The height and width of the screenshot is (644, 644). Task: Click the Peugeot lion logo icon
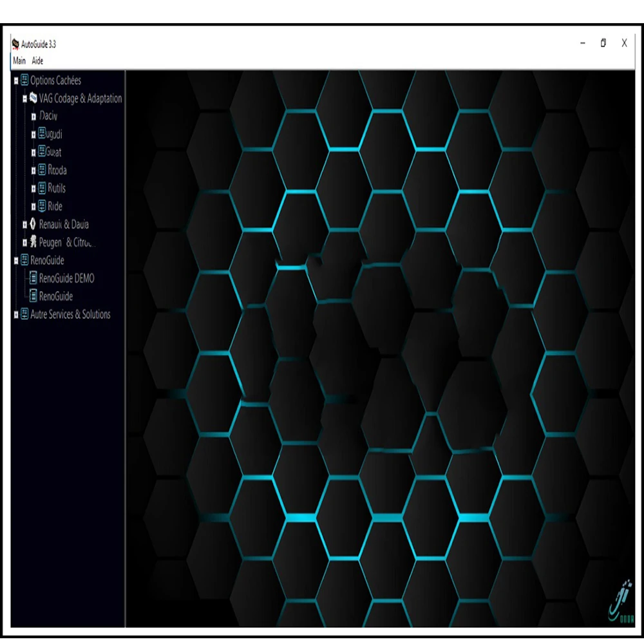pyautogui.click(x=33, y=242)
